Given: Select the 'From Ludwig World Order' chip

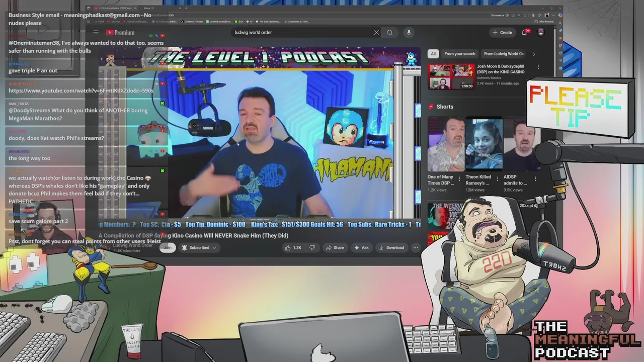Looking at the screenshot, I should click(504, 54).
